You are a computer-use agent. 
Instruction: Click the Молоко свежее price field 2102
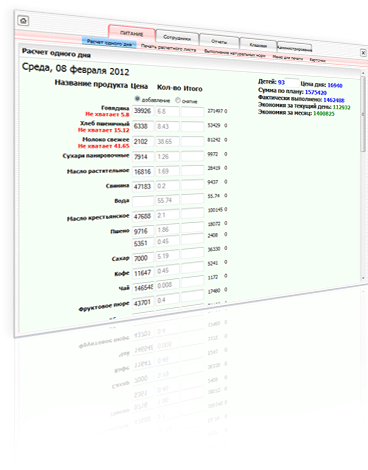143,141
